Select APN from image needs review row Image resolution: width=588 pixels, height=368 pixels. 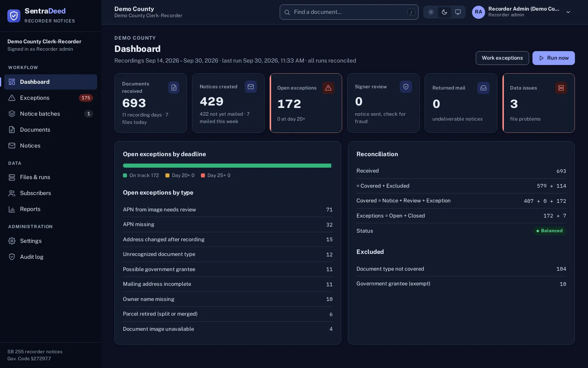click(228, 209)
